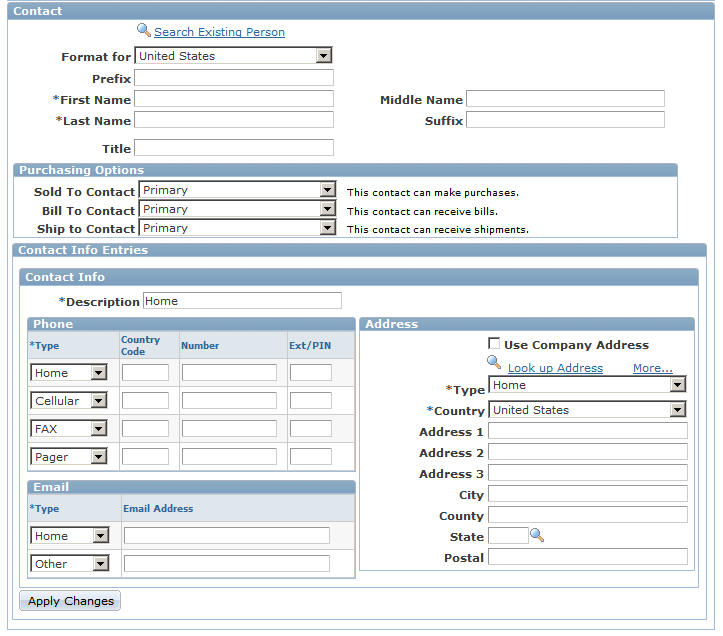Click the Suffix input field
This screenshot has width=723, height=636.
click(565, 120)
